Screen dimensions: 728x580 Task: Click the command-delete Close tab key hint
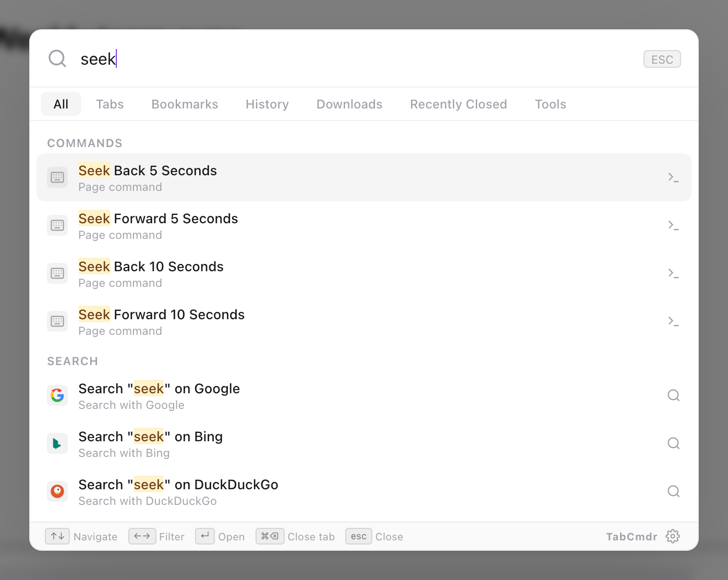point(270,536)
